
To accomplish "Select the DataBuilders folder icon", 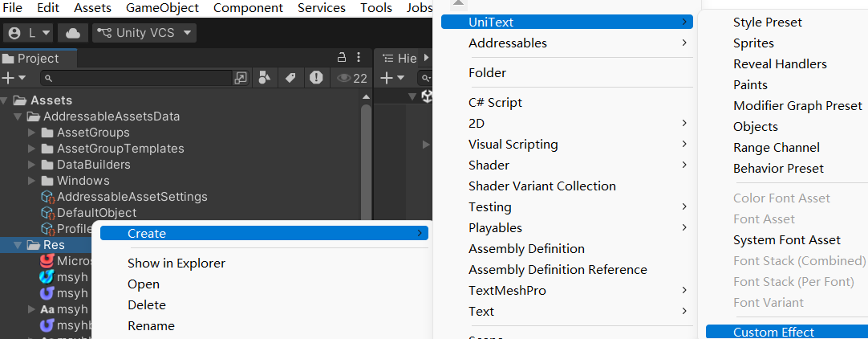I will 47,165.
